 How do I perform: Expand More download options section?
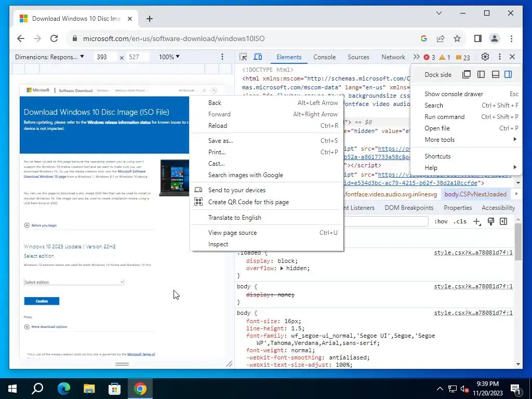point(46,327)
